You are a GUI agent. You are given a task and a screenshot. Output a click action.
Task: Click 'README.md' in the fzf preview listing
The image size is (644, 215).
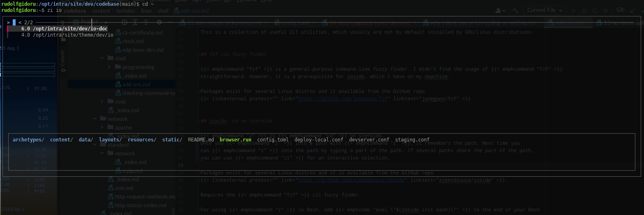201,140
